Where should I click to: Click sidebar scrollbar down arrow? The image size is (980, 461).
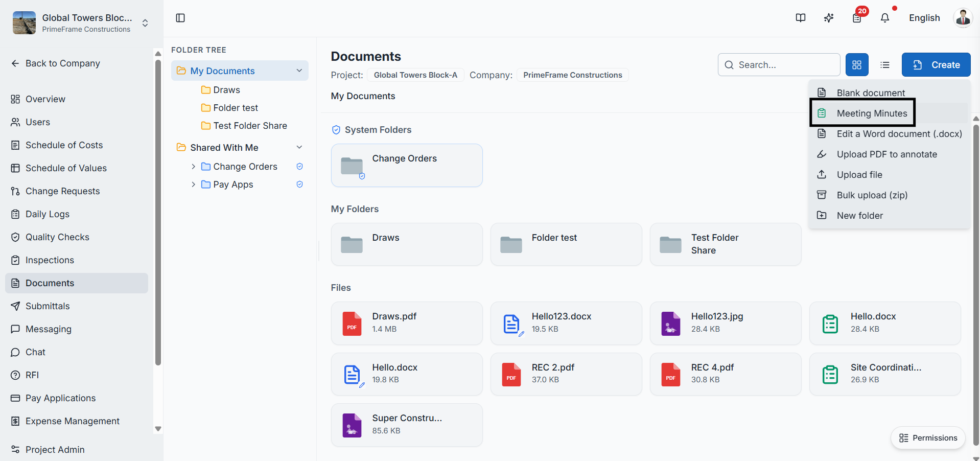158,429
